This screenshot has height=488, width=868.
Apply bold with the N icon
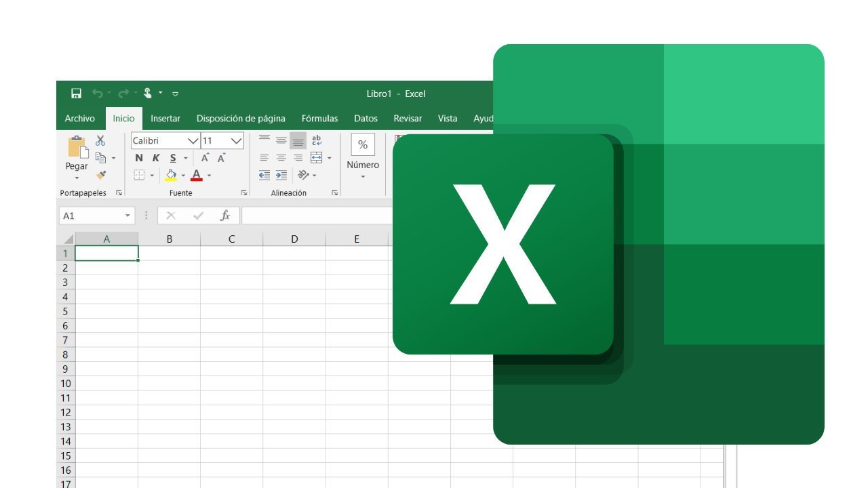pyautogui.click(x=138, y=158)
